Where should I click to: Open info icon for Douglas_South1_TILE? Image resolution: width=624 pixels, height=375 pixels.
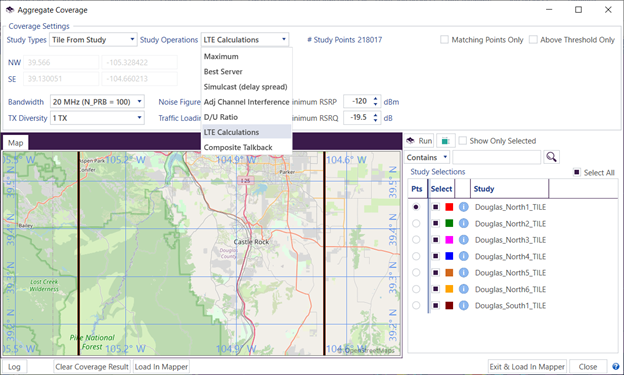[464, 305]
